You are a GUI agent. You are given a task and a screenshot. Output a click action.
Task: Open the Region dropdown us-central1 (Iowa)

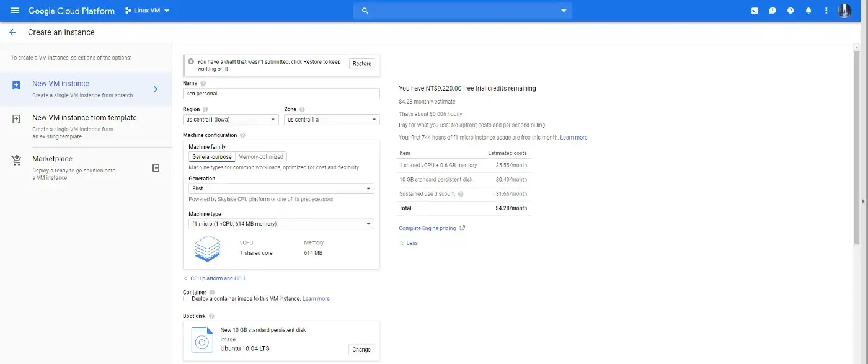[x=231, y=120]
